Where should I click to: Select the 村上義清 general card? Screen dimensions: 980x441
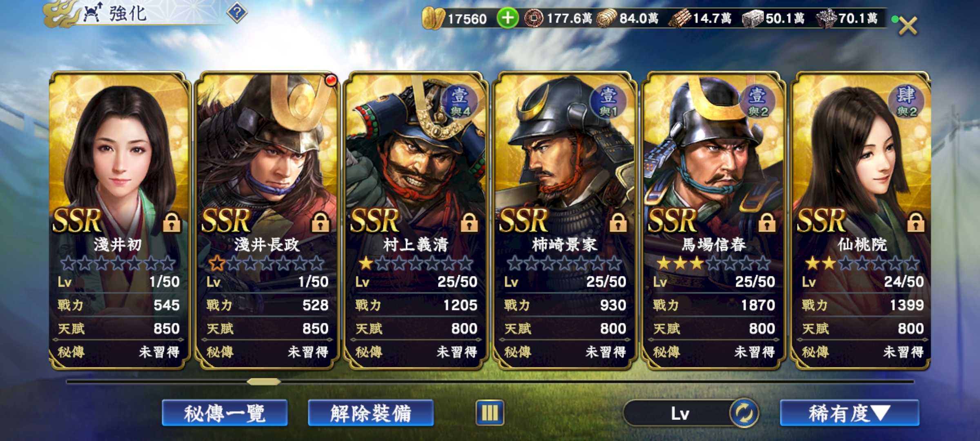pyautogui.click(x=416, y=220)
